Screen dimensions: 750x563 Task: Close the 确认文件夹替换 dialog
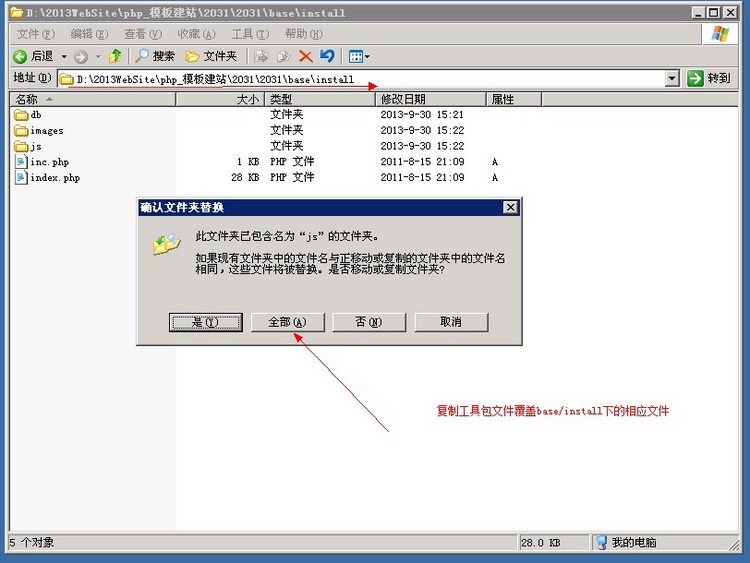510,207
